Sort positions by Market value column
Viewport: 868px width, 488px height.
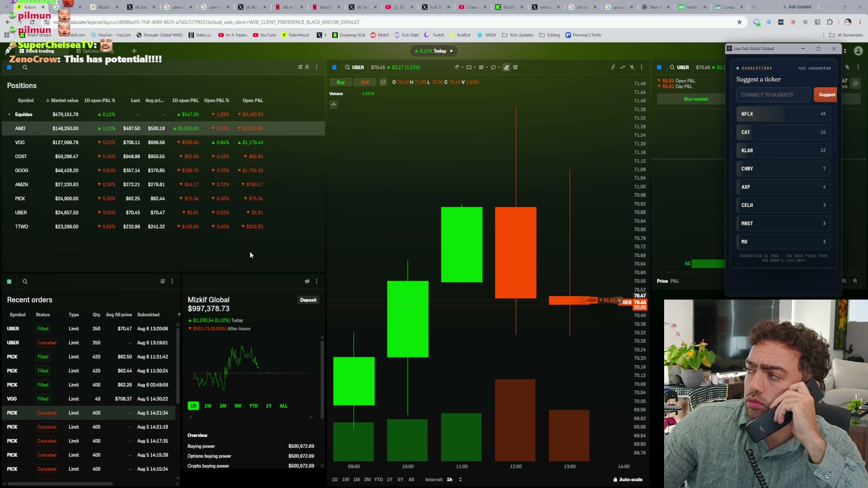click(62, 100)
